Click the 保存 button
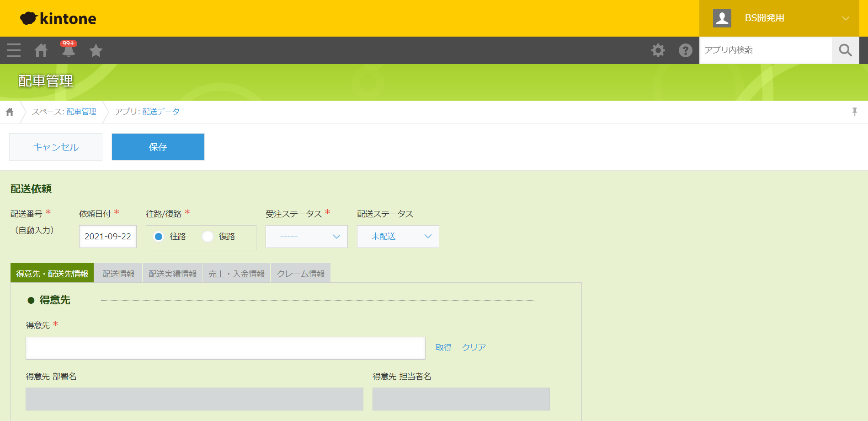Viewport: 868px width, 421px height. [x=158, y=147]
